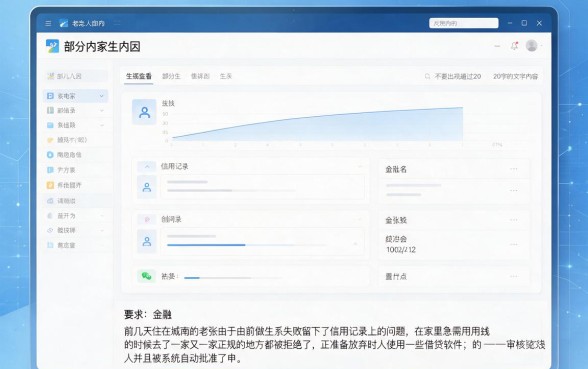Viewport: 588px width, 369px height.
Task: Collapse the 信用记录 section with its caret
Action: (x=147, y=166)
